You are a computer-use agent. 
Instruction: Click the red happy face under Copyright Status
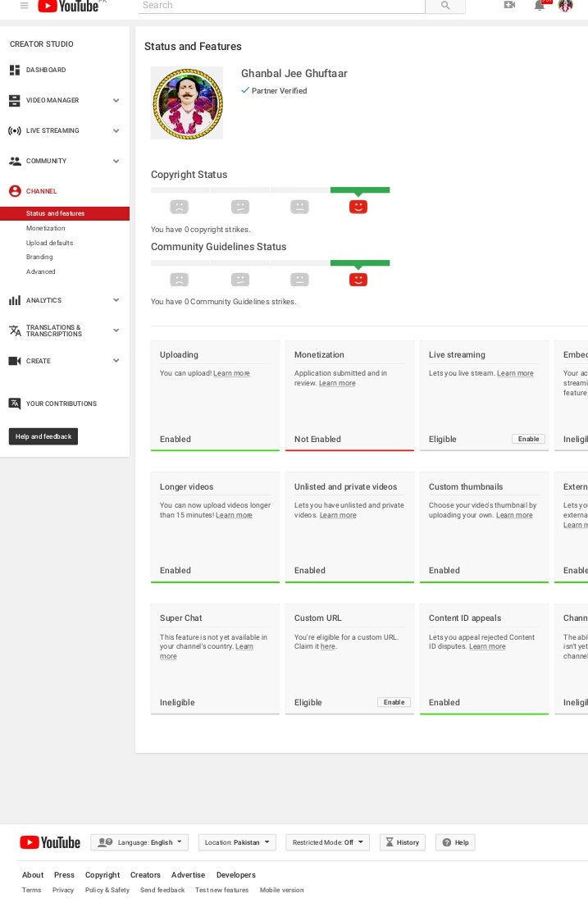(x=358, y=207)
